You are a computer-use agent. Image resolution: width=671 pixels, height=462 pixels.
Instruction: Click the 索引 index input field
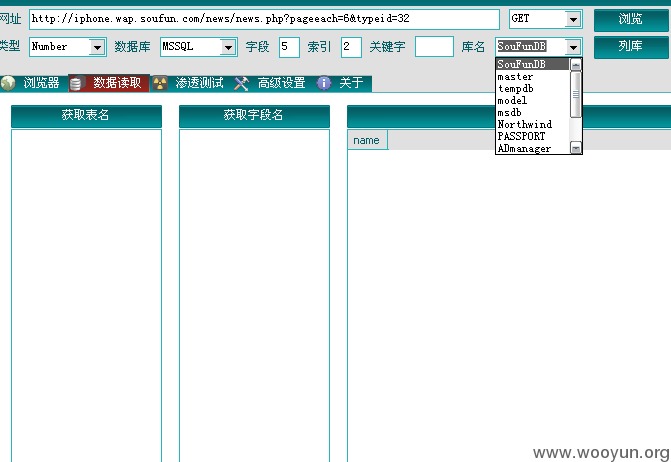click(x=351, y=47)
